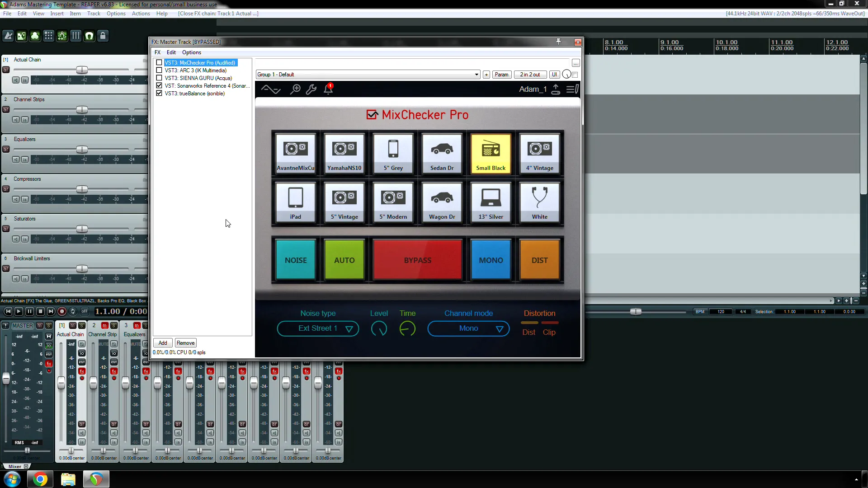Disable trueBalance plugin checkbox
Screen dimensions: 868x488
(x=159, y=94)
